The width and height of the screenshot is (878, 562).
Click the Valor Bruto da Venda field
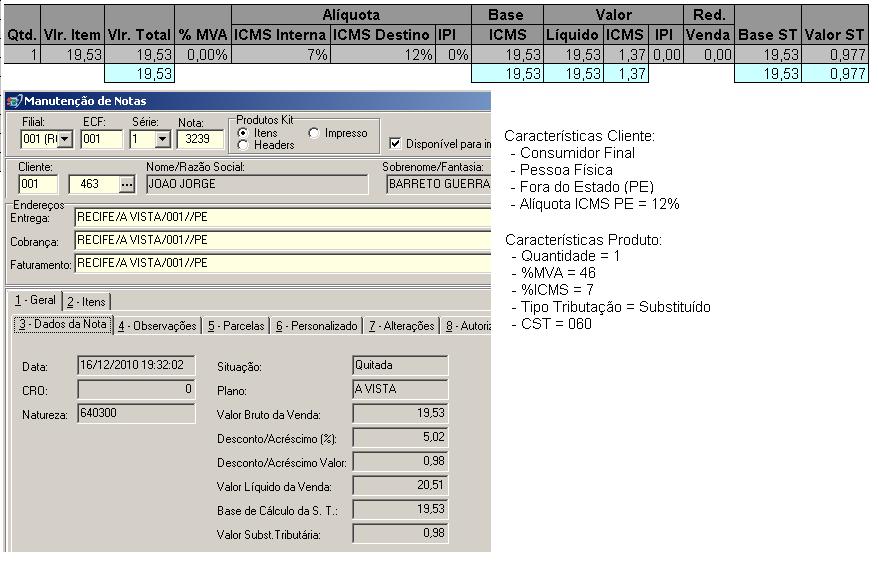(x=400, y=414)
